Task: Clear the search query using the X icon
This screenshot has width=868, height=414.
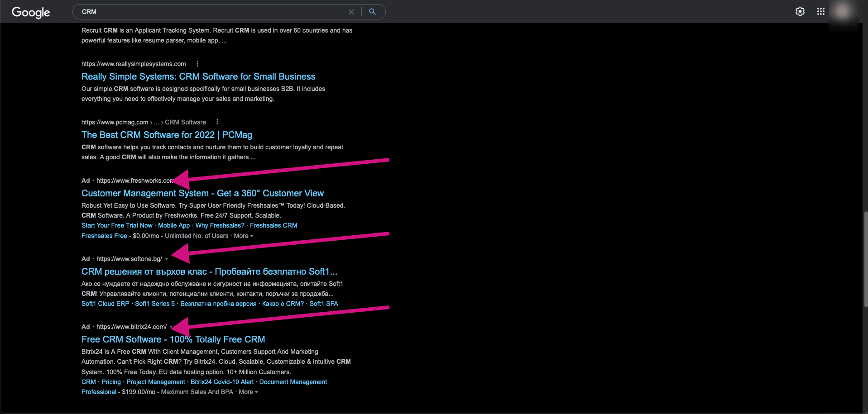Action: click(x=351, y=12)
